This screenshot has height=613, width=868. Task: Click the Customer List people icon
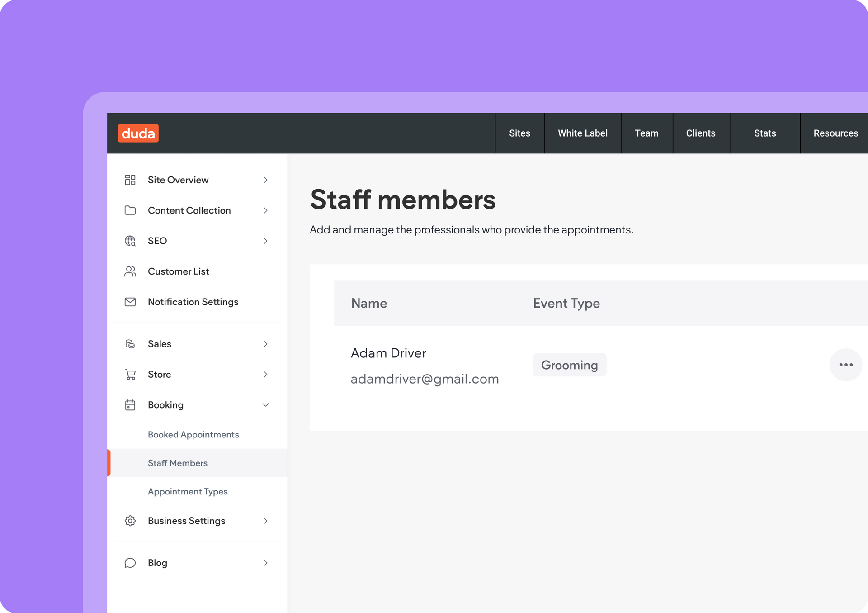130,271
